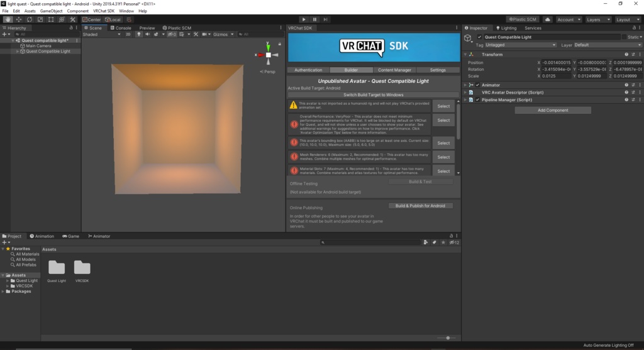The width and height of the screenshot is (644, 350).
Task: Open Pipeline Manager help icon
Action: pyautogui.click(x=626, y=100)
